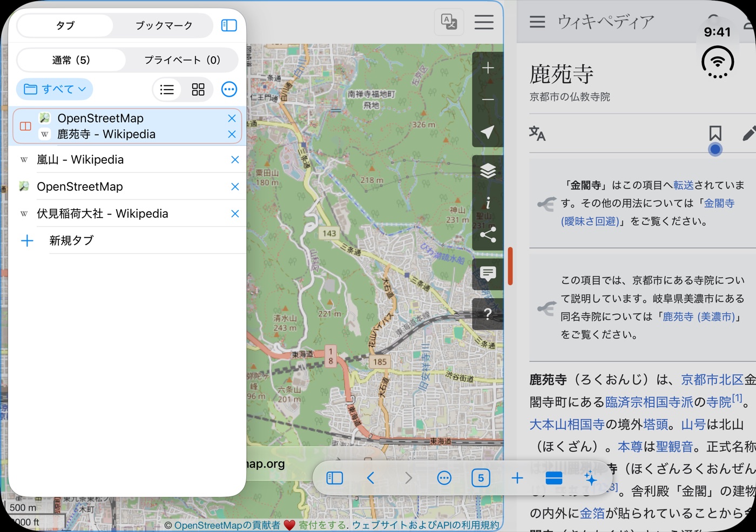Switch to the ブックマーク segment
This screenshot has height=532, width=756.
tap(164, 25)
